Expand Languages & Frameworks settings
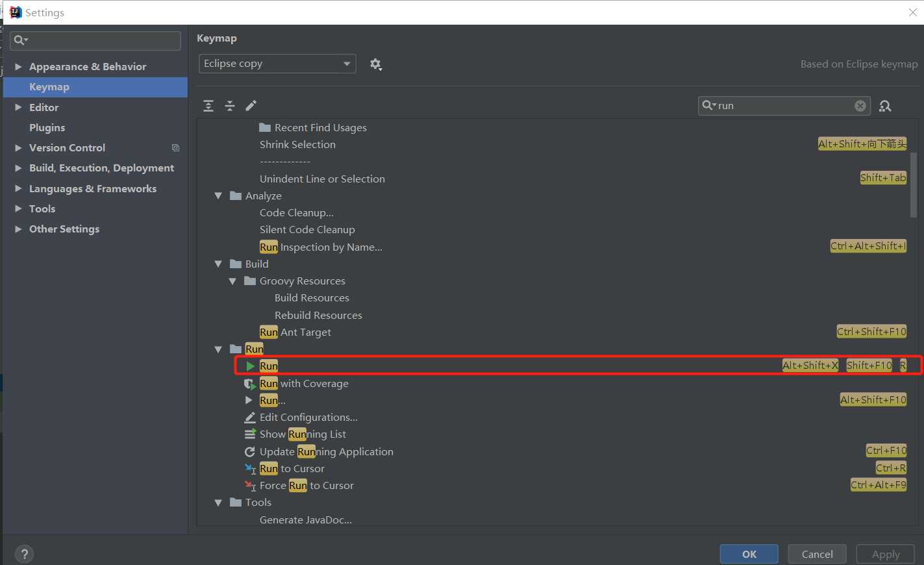The width and height of the screenshot is (924, 565). [18, 188]
